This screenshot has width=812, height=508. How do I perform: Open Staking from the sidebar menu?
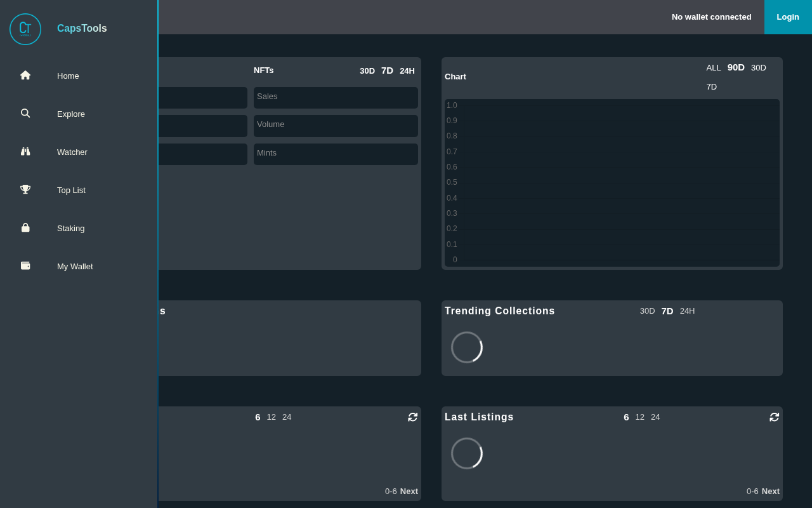tap(70, 229)
